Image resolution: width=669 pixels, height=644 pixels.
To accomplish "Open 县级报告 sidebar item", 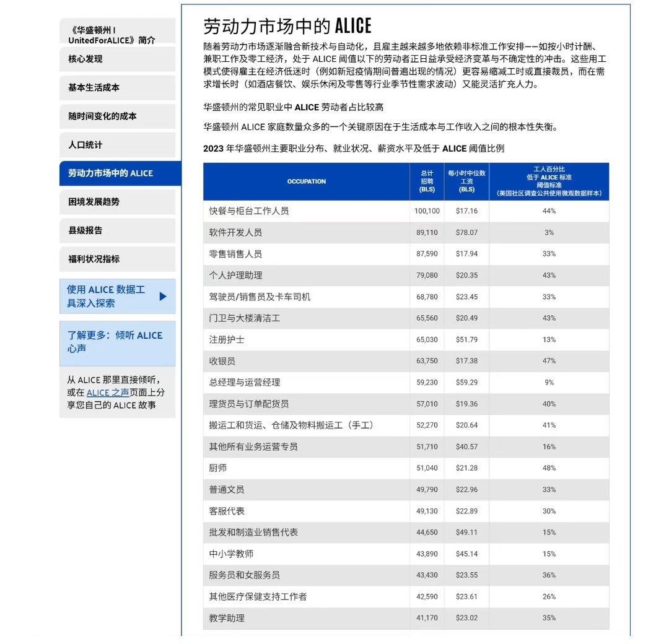I will point(117,231).
